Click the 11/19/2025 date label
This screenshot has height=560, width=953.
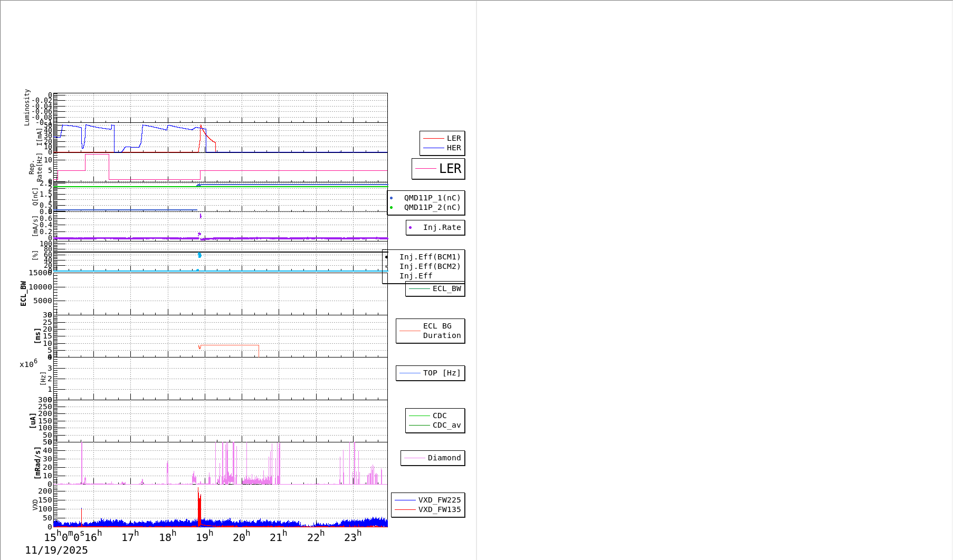point(56,551)
